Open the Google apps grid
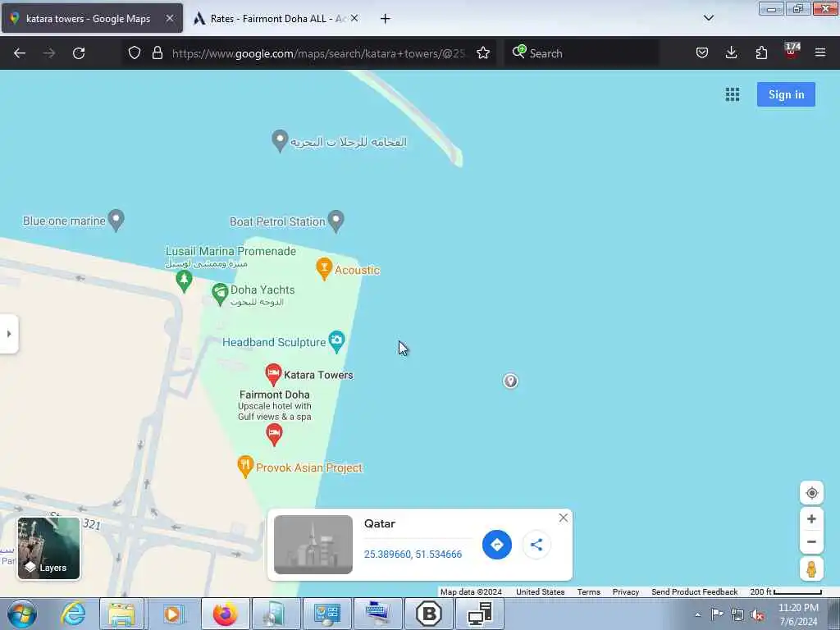 click(733, 94)
